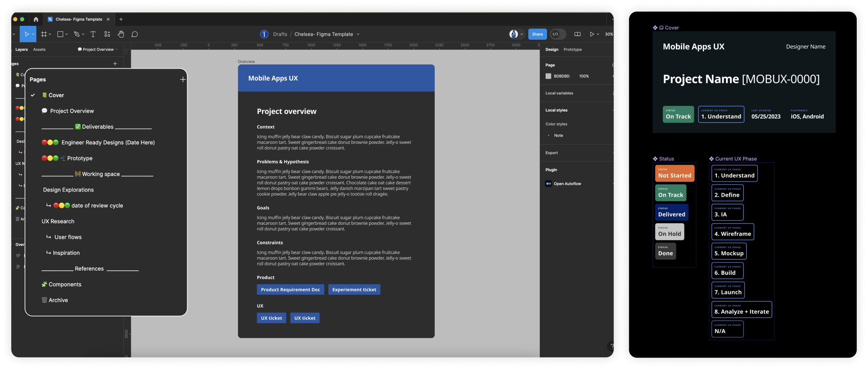The width and height of the screenshot is (868, 369).
Task: Open the Experiement ticket link
Action: coord(354,290)
